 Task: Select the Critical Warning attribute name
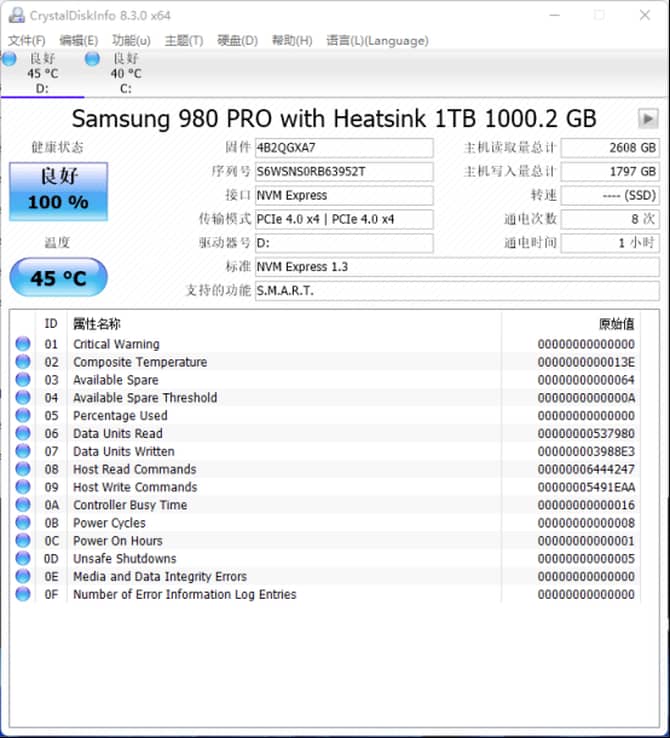(x=116, y=344)
